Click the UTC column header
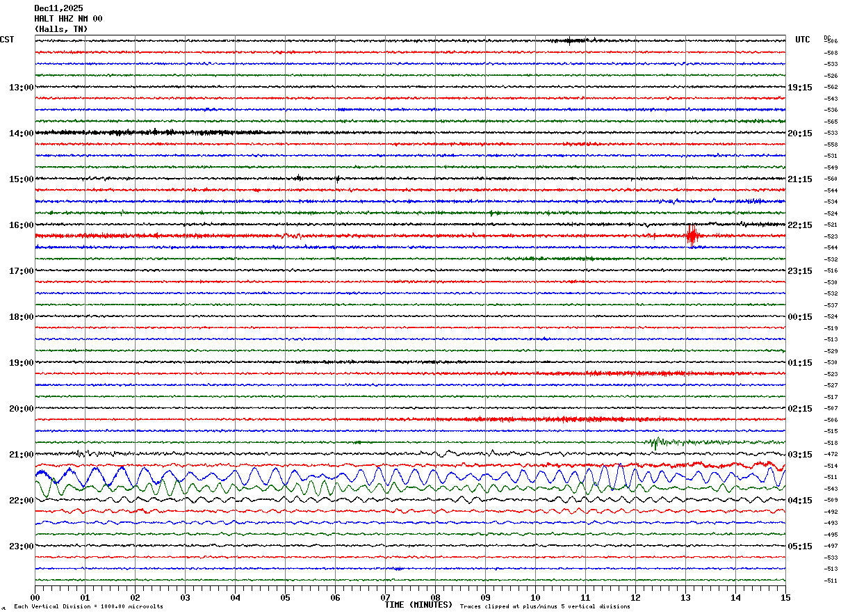Image resolution: width=841 pixels, height=616 pixels. pyautogui.click(x=803, y=40)
